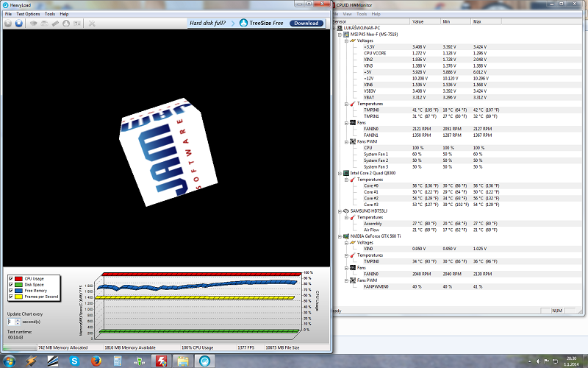
Task: Collapse motherboard Temperatures group with TMPIN0/TMPIN1
Action: point(346,104)
